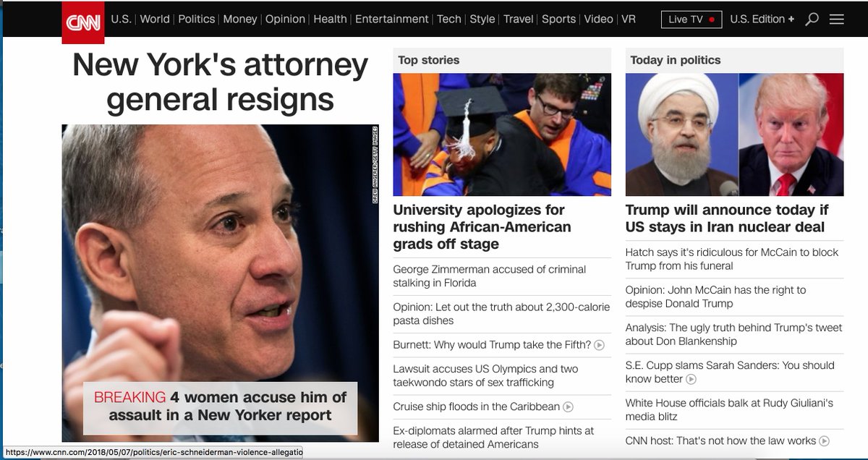Select the VR nav item

[x=629, y=20]
